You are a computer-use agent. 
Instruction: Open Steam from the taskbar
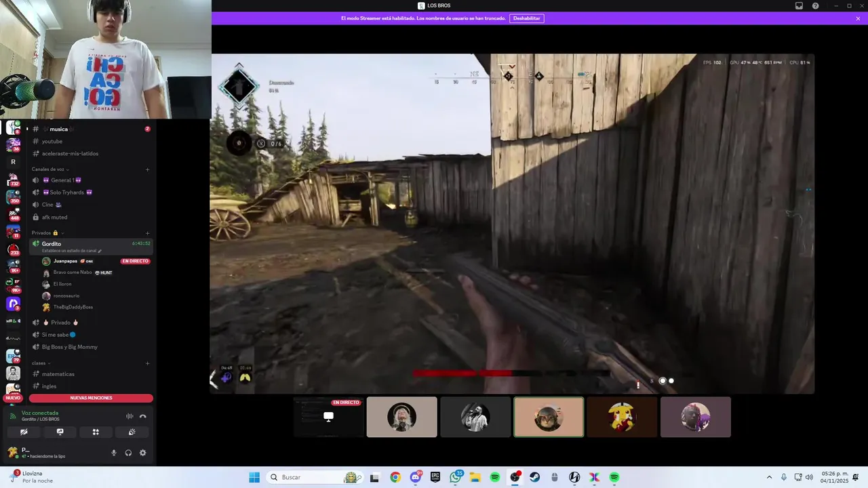click(x=534, y=477)
